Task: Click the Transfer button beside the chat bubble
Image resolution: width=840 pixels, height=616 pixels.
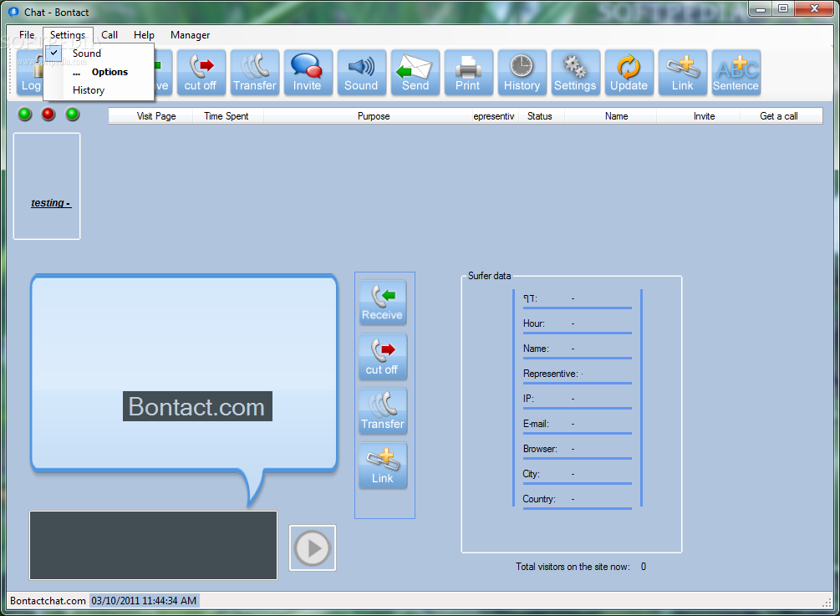Action: [383, 411]
